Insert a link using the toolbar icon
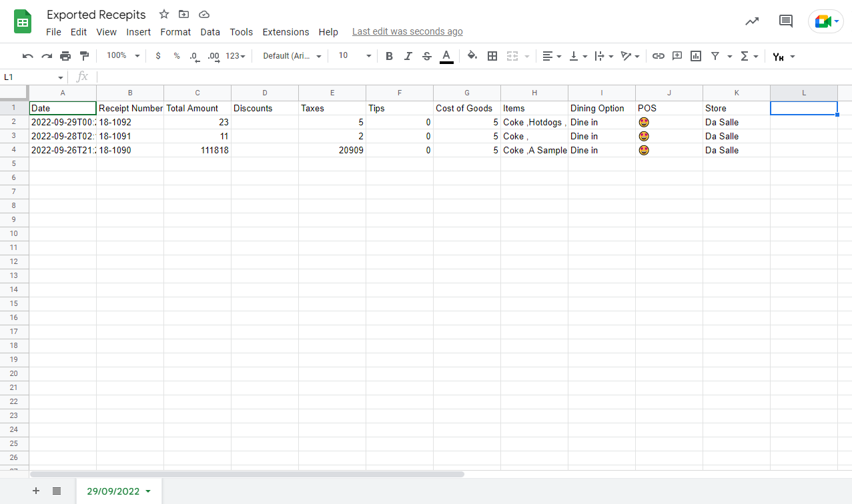Image resolution: width=852 pixels, height=504 pixels. [659, 56]
